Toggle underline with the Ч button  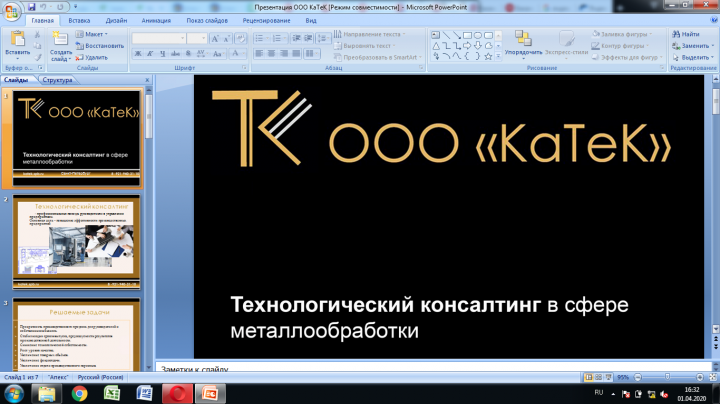click(163, 54)
